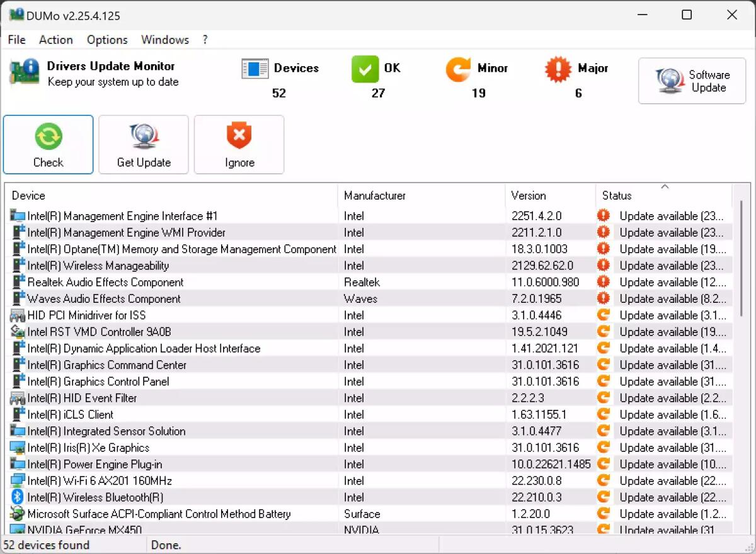Click the Manufacturer column header
756x554 pixels.
tap(374, 196)
